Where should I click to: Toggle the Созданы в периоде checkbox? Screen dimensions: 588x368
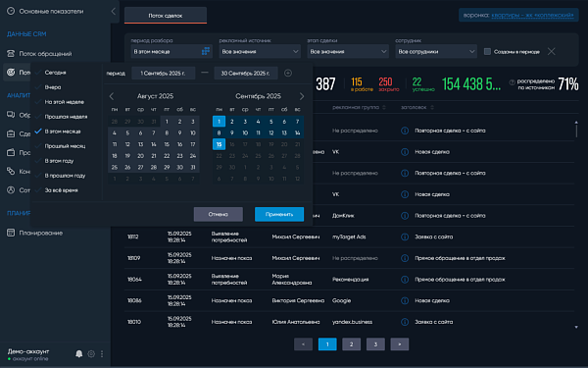(487, 51)
